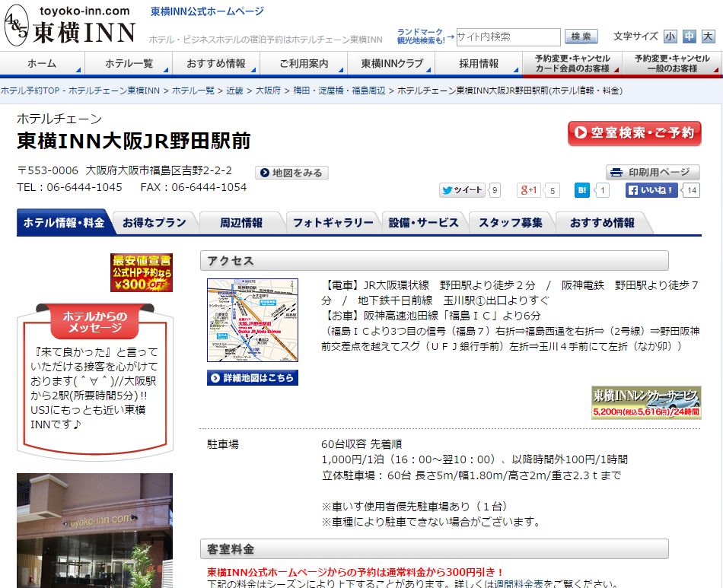Click the 空室検索・ご予約 red button
The image size is (723, 588).
[x=634, y=133]
